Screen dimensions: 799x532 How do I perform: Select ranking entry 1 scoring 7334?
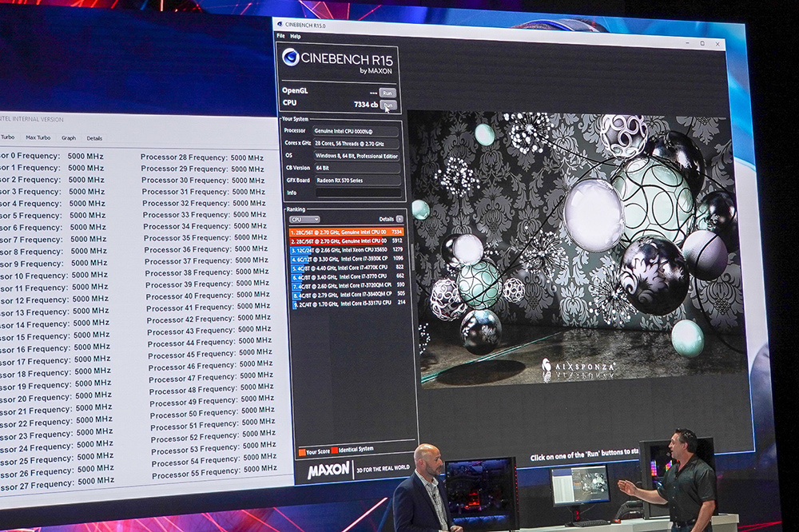[x=346, y=232]
